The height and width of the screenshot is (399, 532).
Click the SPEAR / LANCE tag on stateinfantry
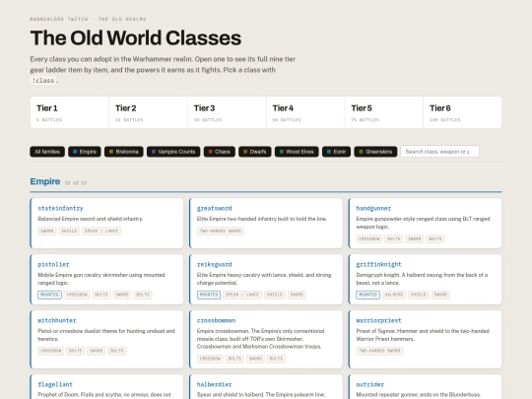pyautogui.click(x=101, y=232)
